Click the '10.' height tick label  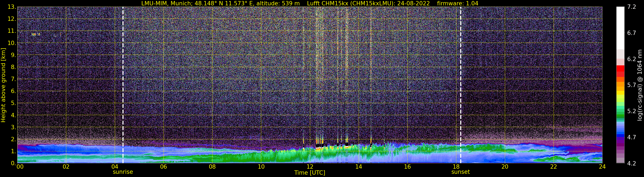(12, 43)
